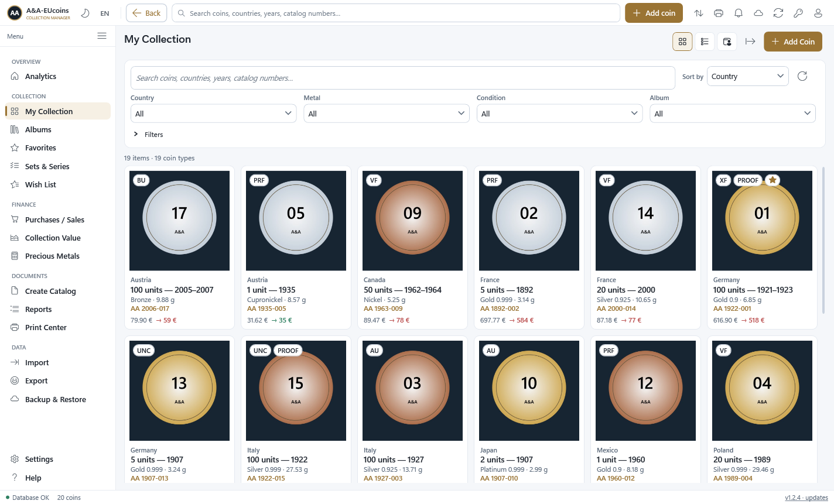
Task: Click the printer icon in the top bar
Action: tap(719, 13)
